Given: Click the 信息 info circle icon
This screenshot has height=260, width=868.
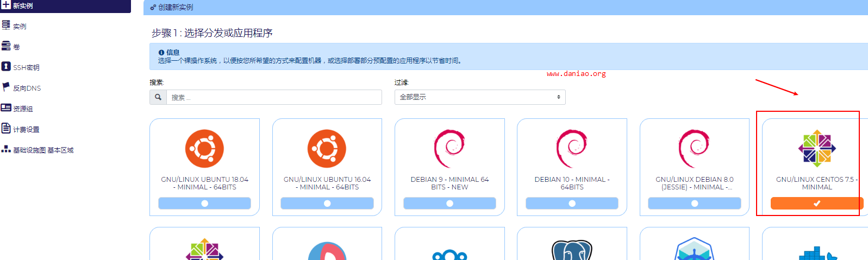Looking at the screenshot, I should (161, 53).
